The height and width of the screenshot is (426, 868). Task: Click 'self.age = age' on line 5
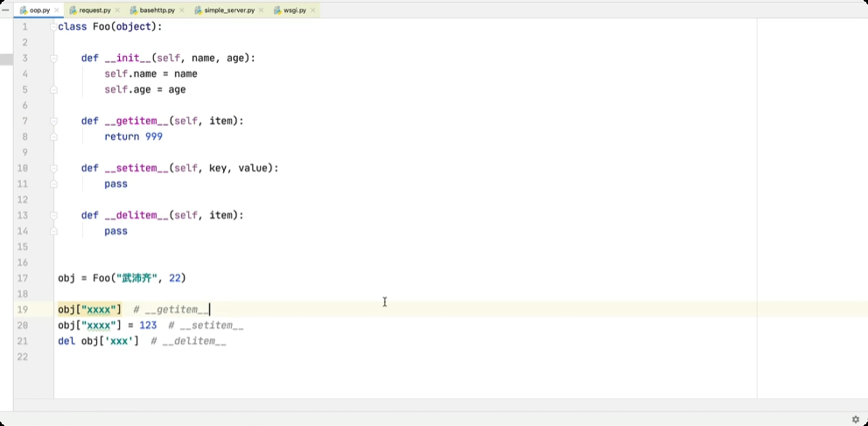pos(145,89)
